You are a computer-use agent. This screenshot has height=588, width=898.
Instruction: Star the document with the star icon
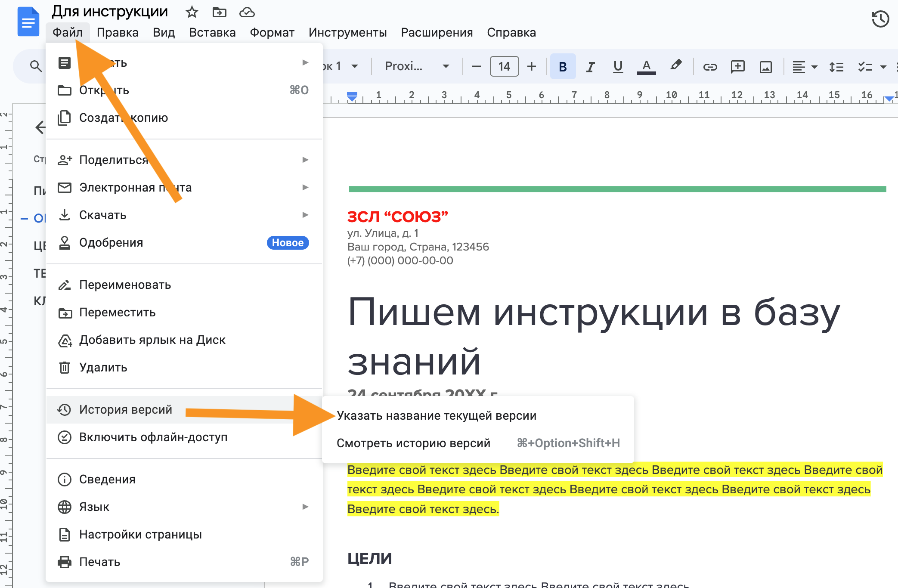coord(192,12)
